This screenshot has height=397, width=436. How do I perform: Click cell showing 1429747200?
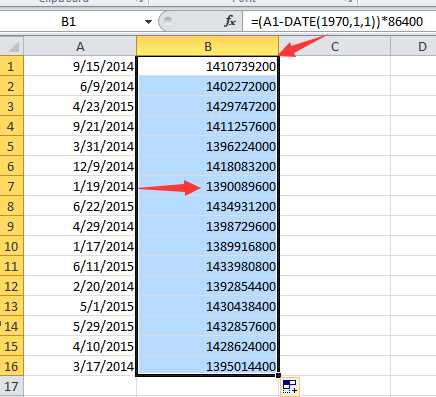click(207, 106)
